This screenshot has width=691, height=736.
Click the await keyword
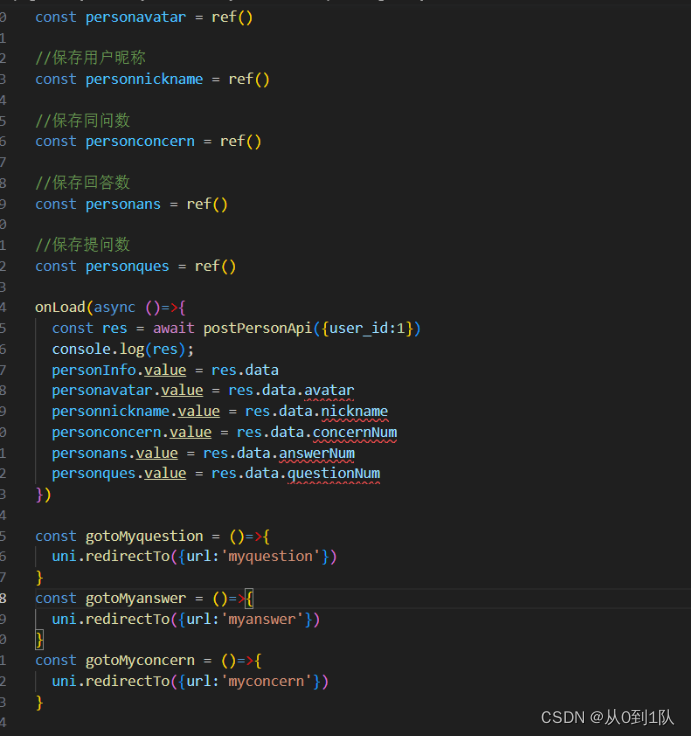pyautogui.click(x=174, y=328)
